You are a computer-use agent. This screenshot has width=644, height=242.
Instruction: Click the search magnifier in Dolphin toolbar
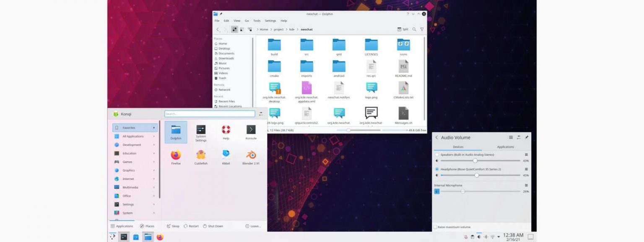tap(414, 29)
